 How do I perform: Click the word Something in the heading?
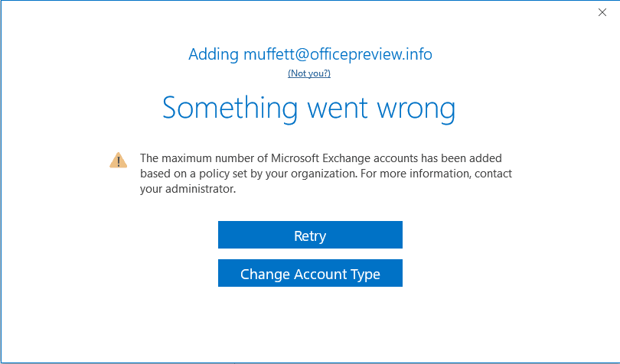point(230,108)
